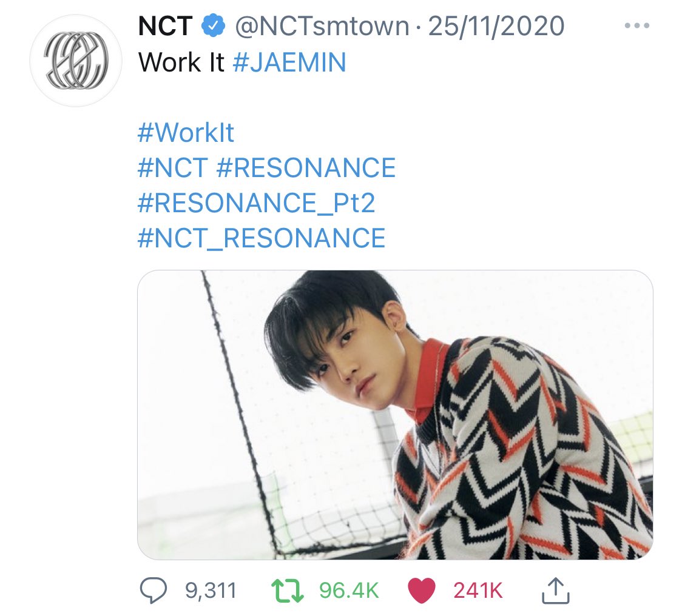View the 241K likes count
Image resolution: width=682 pixels, height=616 pixels.
tap(478, 591)
